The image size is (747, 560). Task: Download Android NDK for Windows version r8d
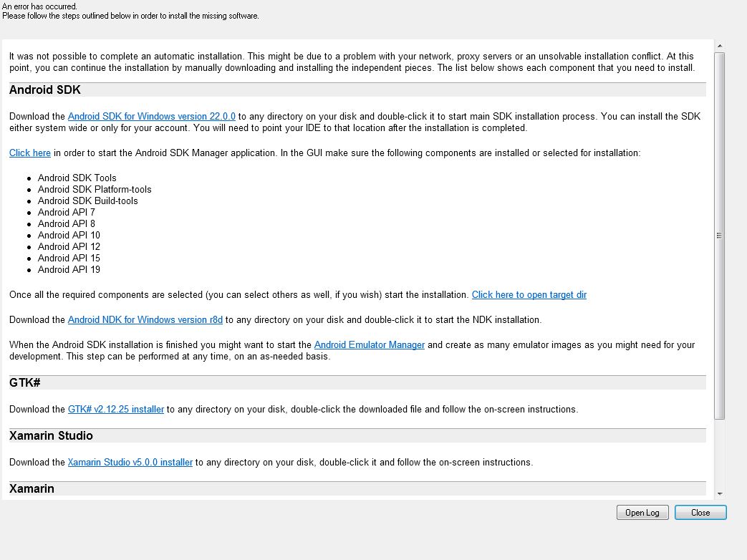(x=145, y=319)
